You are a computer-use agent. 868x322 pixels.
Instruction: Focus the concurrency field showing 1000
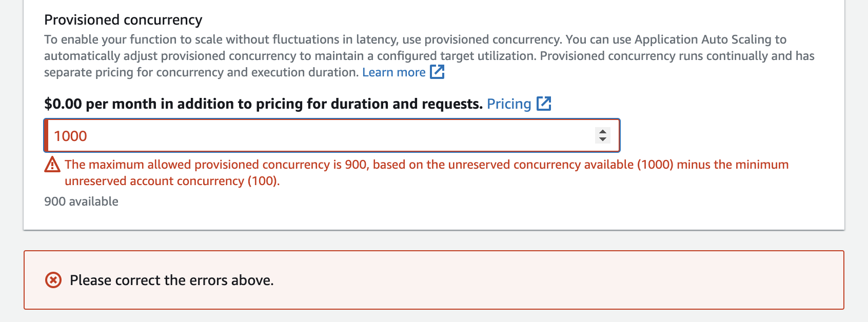point(318,136)
